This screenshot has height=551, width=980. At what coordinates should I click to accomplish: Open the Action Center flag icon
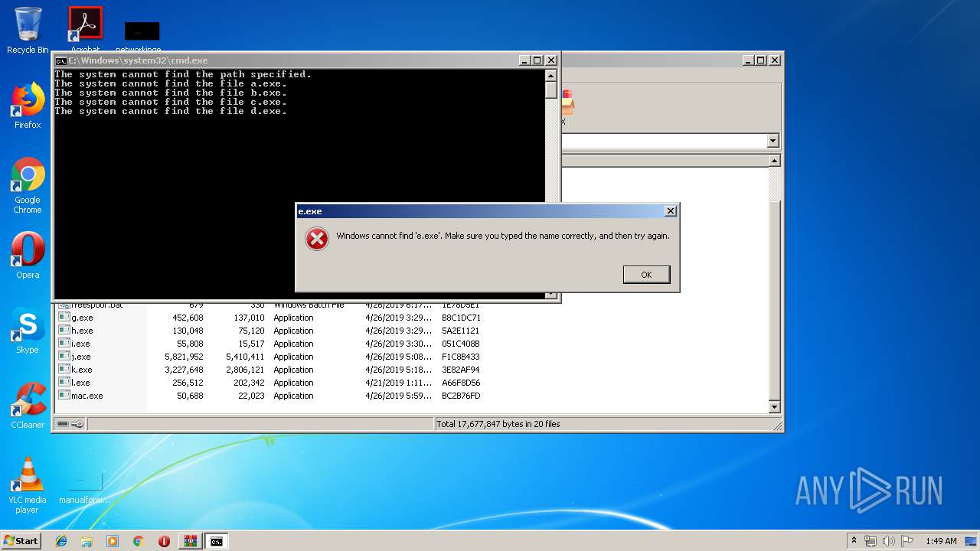click(x=907, y=541)
